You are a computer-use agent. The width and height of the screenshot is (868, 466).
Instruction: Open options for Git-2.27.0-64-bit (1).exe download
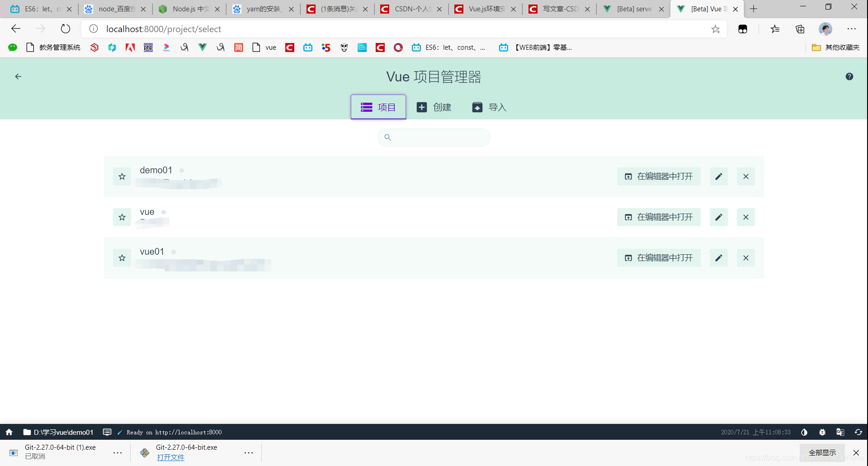[118, 452]
